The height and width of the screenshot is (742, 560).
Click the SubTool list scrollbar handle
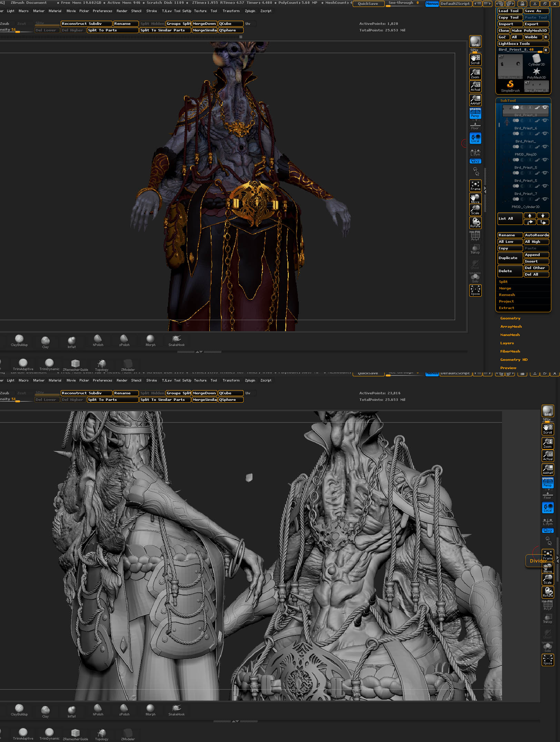click(499, 125)
